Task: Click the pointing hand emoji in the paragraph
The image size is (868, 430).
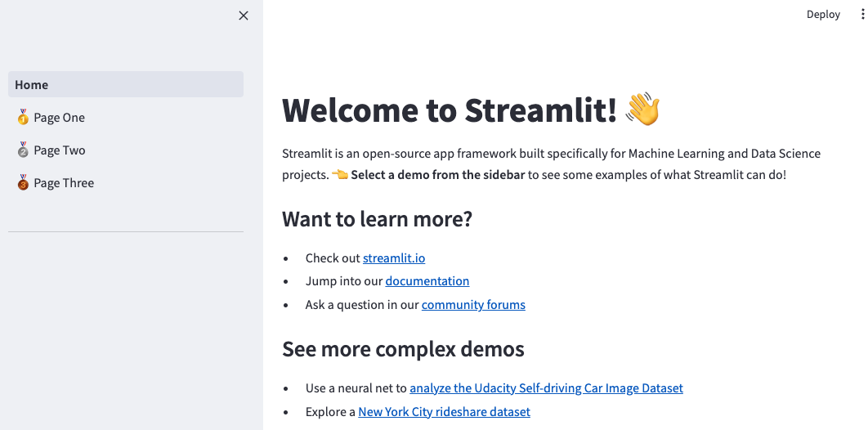Action: click(340, 175)
